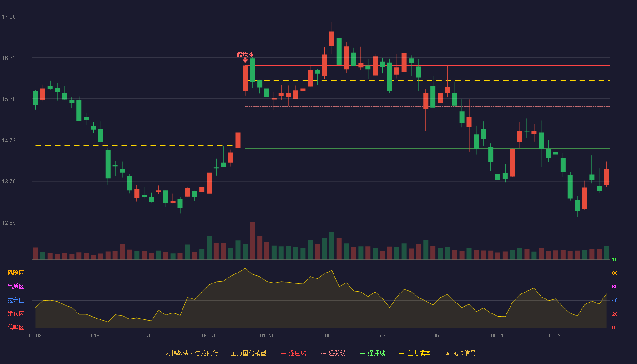Image resolution: width=637 pixels, height=364 pixels.
Task: Click the green support line on chart
Action: (x=427, y=148)
